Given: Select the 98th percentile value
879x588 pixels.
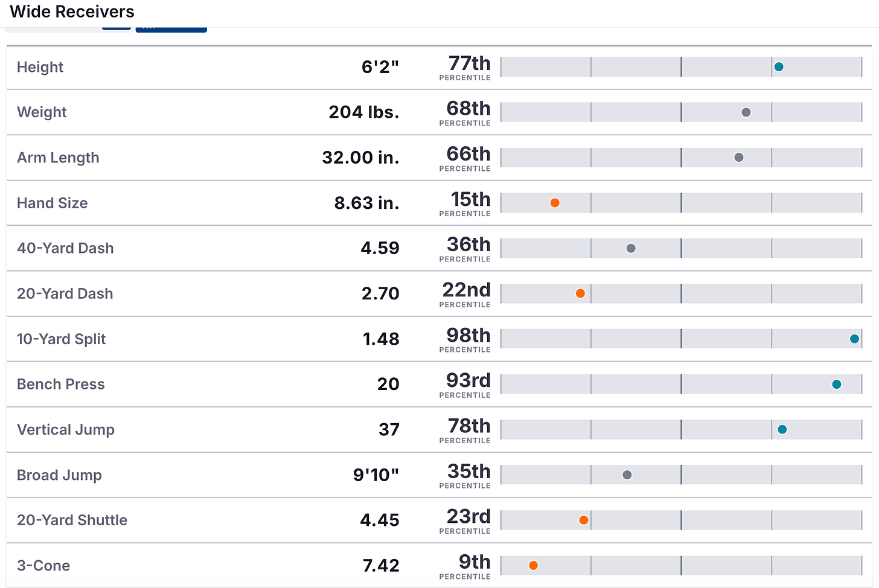Looking at the screenshot, I should (468, 335).
